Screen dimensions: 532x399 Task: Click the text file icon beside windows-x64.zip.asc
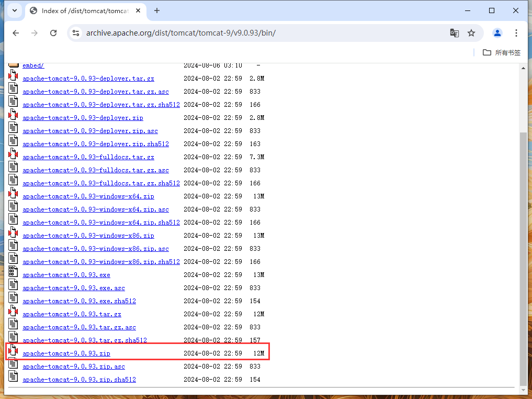point(13,206)
